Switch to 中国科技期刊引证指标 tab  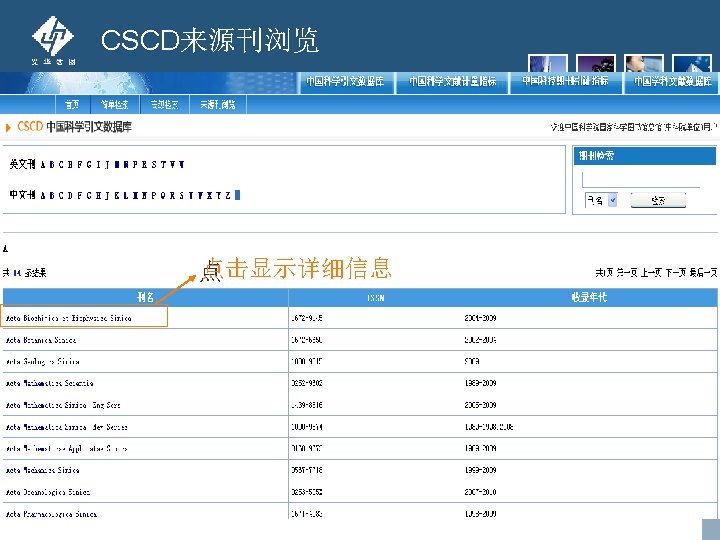[x=565, y=81]
